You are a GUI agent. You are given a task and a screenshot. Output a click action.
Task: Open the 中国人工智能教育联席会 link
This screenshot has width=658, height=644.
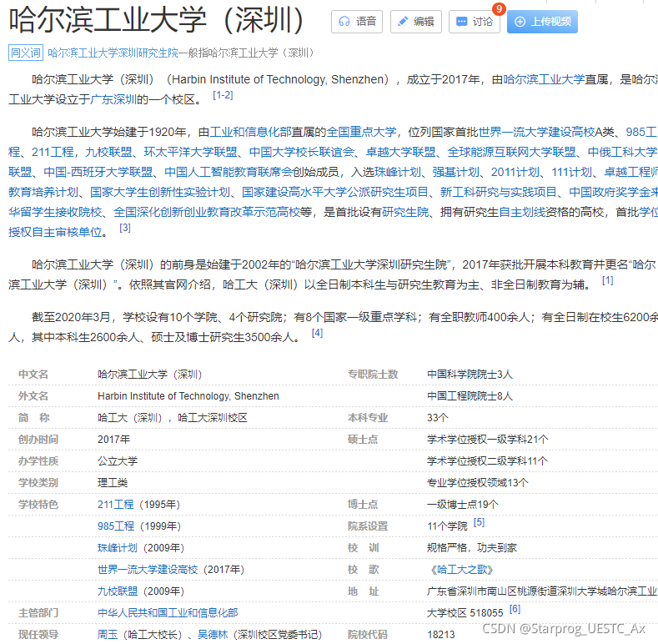point(229,172)
